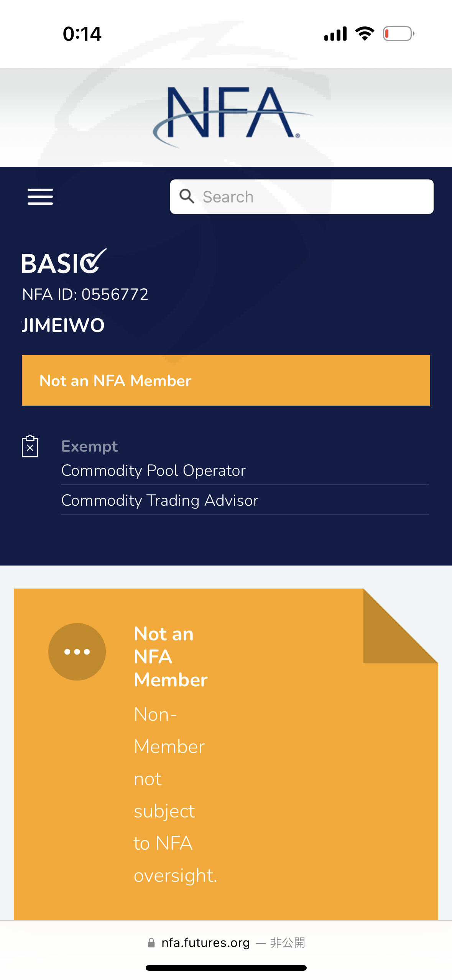Tap the clock time in status bar
The height and width of the screenshot is (980, 452).
point(82,34)
